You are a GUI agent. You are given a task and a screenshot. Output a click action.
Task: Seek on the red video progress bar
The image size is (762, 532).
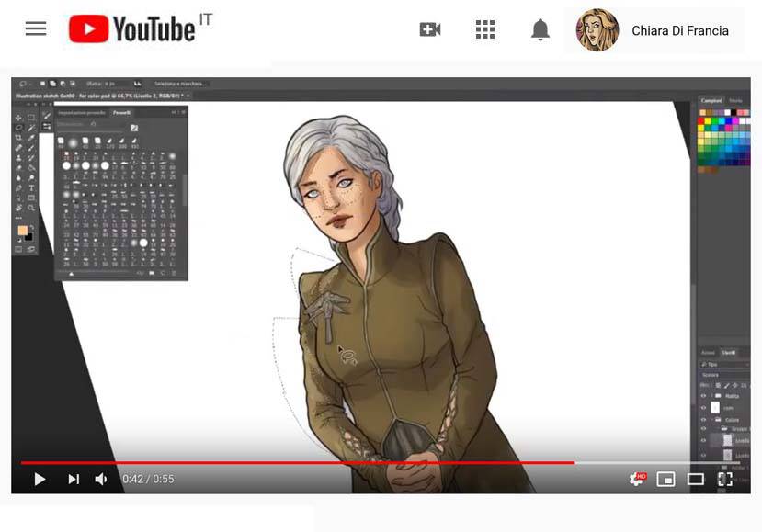(x=298, y=463)
